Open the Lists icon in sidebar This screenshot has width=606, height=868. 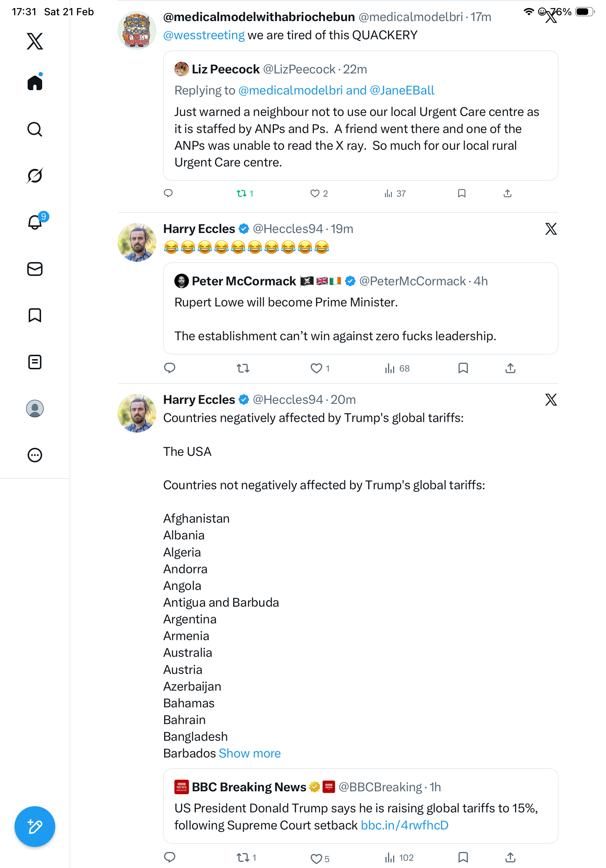click(x=35, y=362)
